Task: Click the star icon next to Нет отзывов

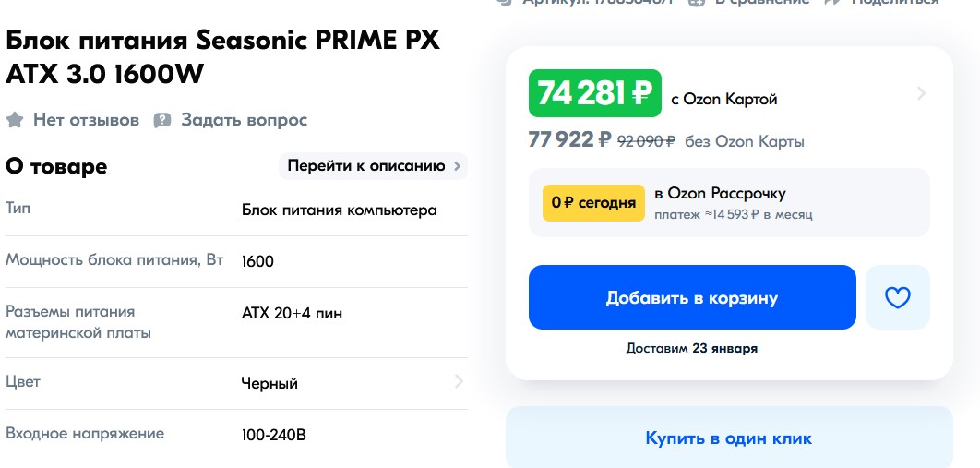Action: point(15,120)
